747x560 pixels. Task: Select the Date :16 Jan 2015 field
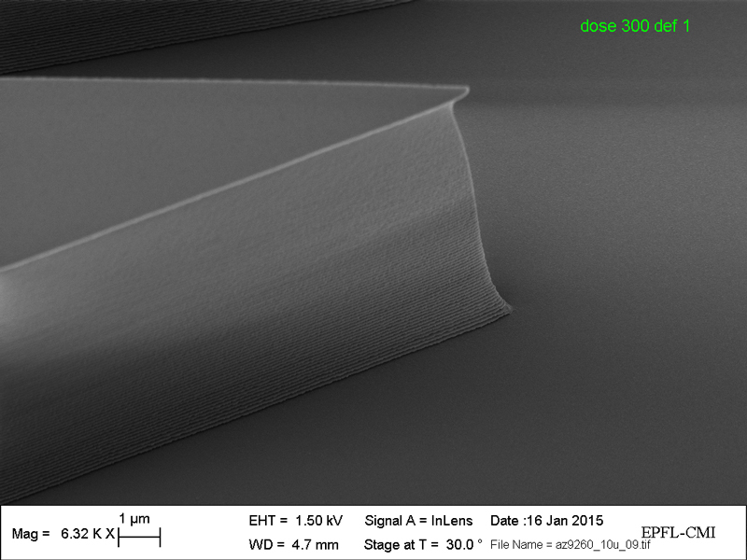pos(547,520)
